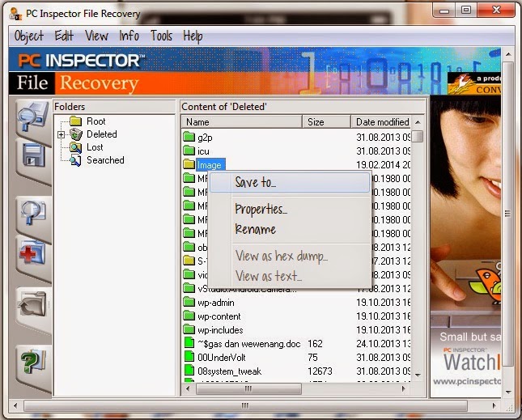Open the Edit menu
The width and height of the screenshot is (522, 420).
[64, 36]
